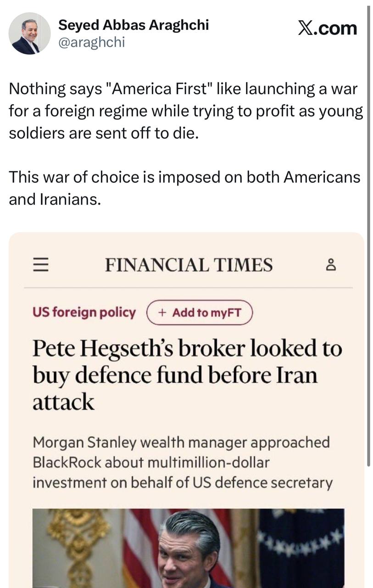The image size is (373, 588).
Task: Open the article photo of Hegseth
Action: coord(188,548)
